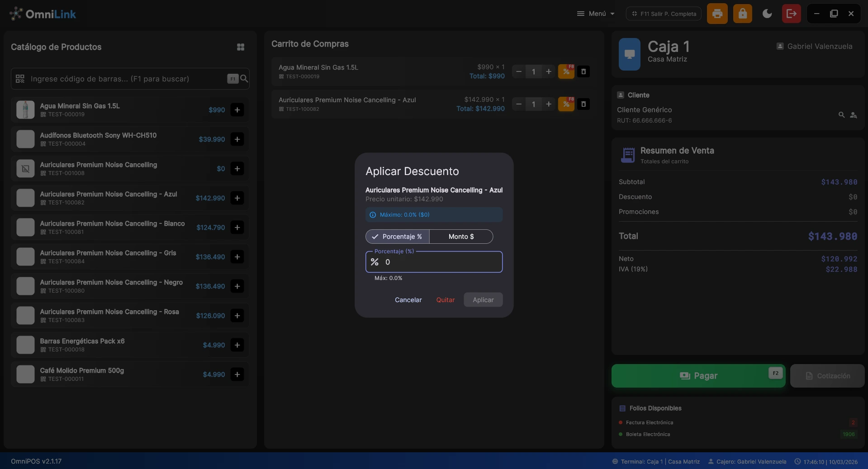Click the red logout icon
Screen dimensions: 868x469
pos(792,14)
